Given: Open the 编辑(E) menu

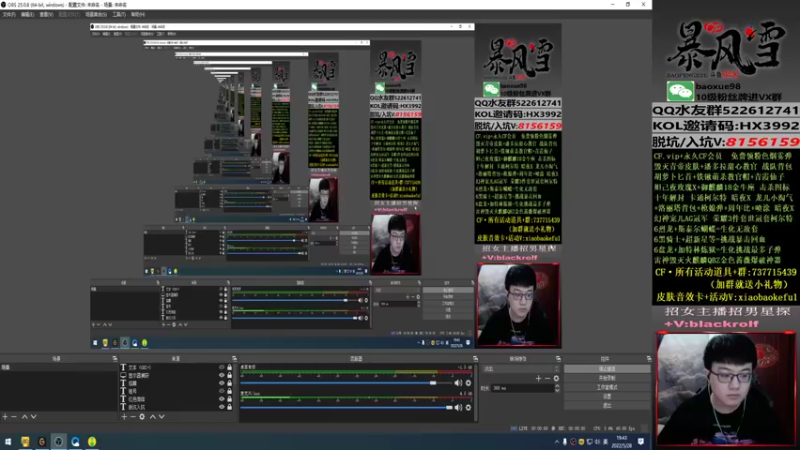Looking at the screenshot, I should tap(28, 14).
